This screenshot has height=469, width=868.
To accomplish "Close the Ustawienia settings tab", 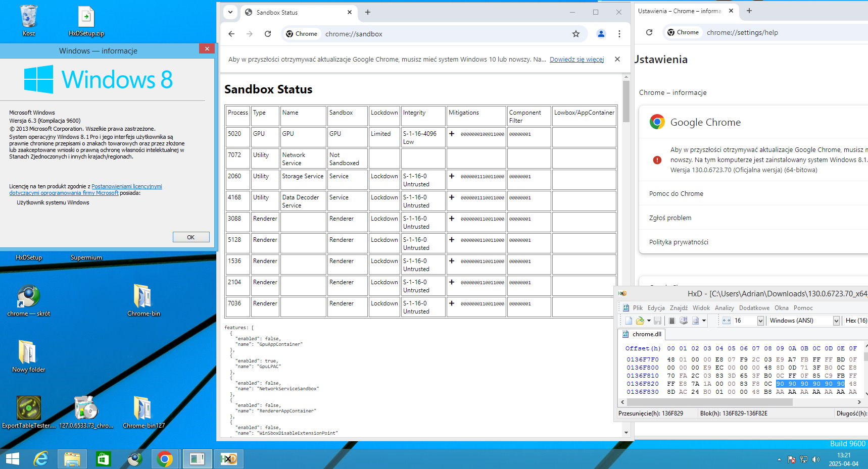I will tap(731, 11).
